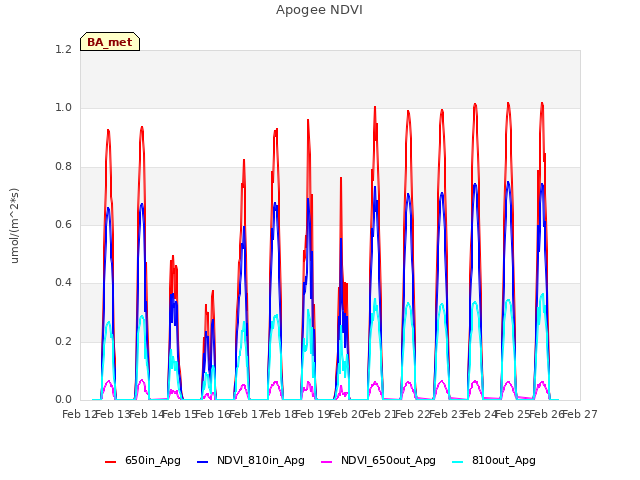Click the Feb 24 x-axis date label

tap(480, 415)
